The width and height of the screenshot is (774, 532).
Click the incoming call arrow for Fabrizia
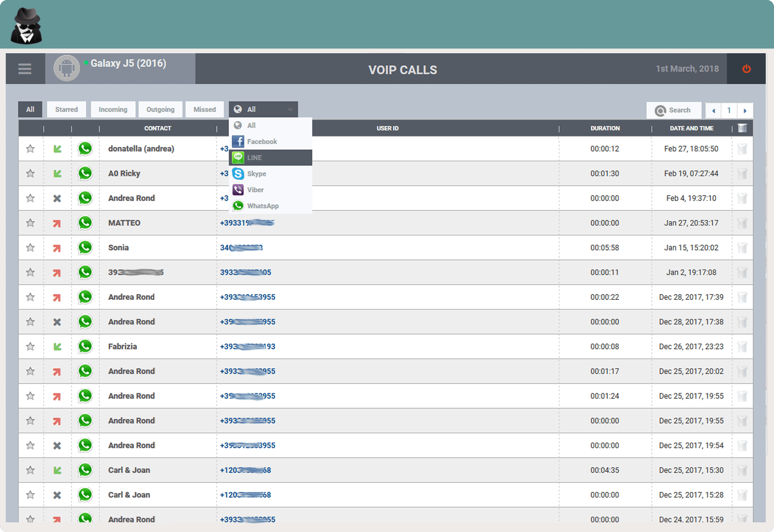tap(58, 346)
